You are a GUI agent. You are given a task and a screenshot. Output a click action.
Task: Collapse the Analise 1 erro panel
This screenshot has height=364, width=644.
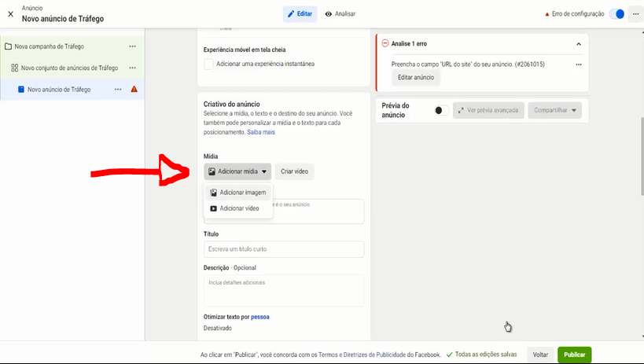point(579,44)
